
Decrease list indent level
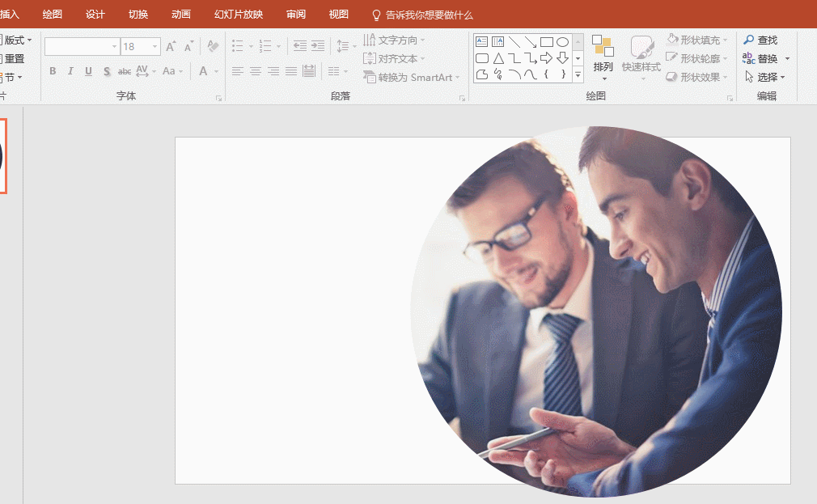pos(299,46)
